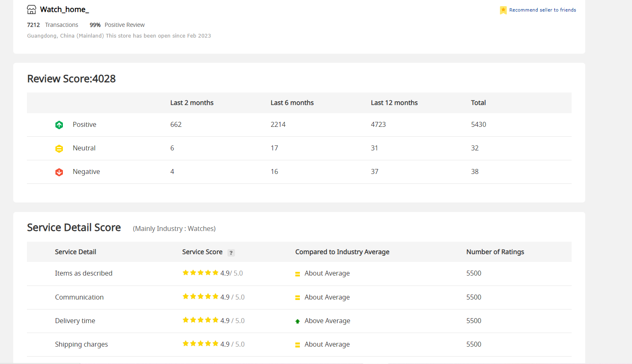Click the Delivery time star rating

point(200,320)
